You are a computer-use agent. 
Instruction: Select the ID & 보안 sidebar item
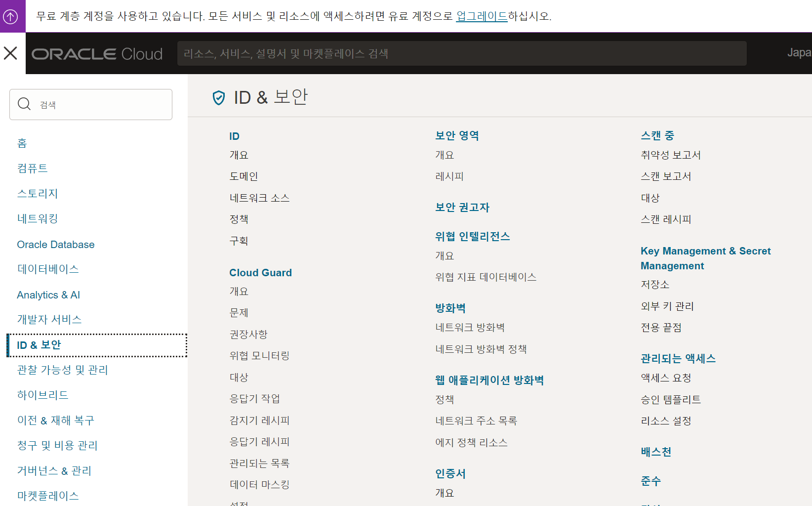tap(97, 345)
